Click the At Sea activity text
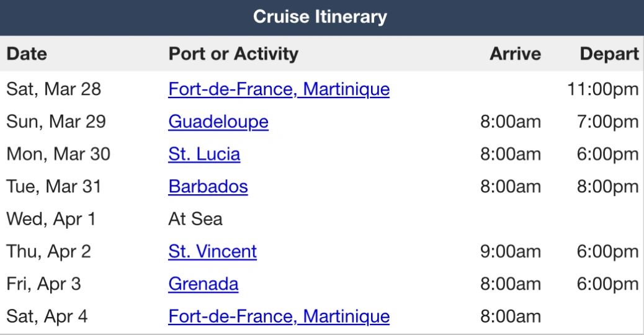The height and width of the screenshot is (335, 644). pyautogui.click(x=195, y=219)
